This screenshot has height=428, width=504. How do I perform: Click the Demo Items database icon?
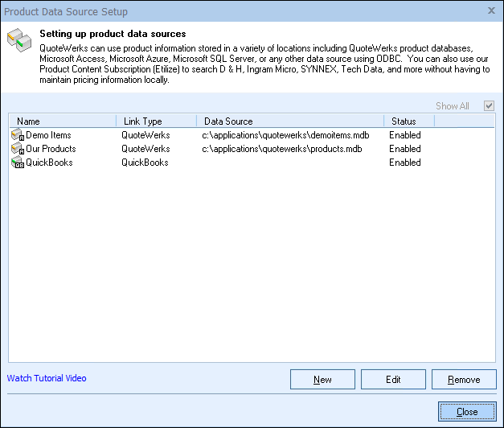tap(17, 135)
